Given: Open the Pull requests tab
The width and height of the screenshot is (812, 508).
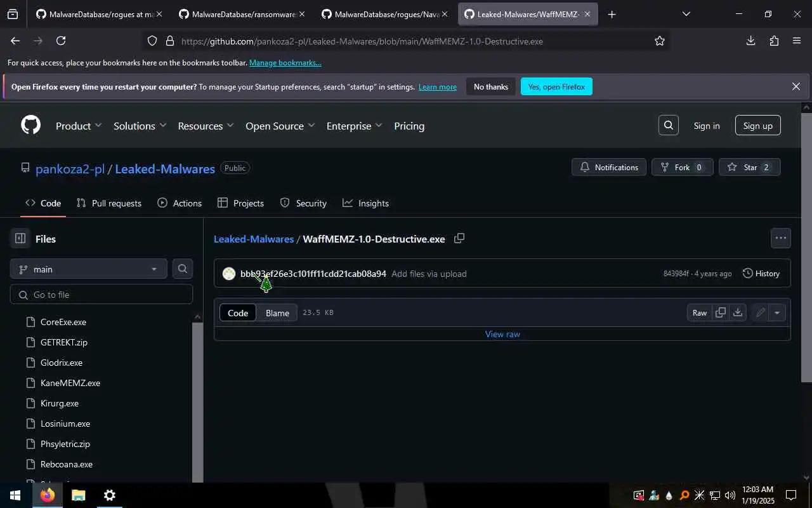Looking at the screenshot, I should click(108, 203).
